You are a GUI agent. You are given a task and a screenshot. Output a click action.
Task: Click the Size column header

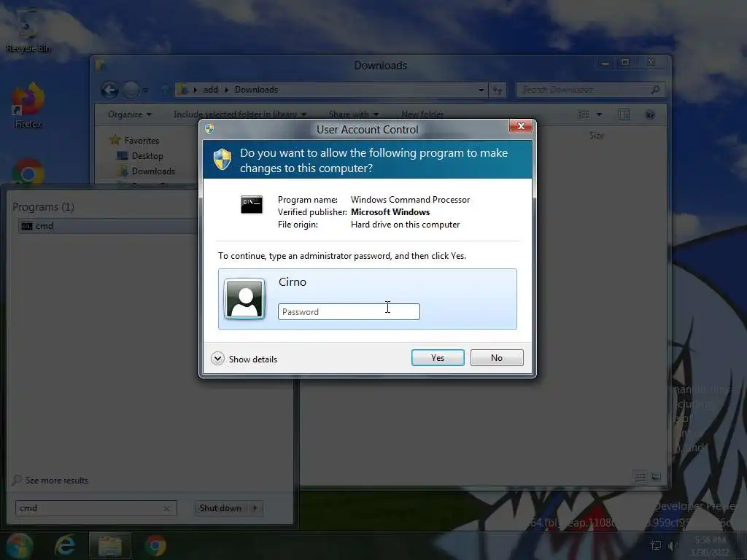597,136
